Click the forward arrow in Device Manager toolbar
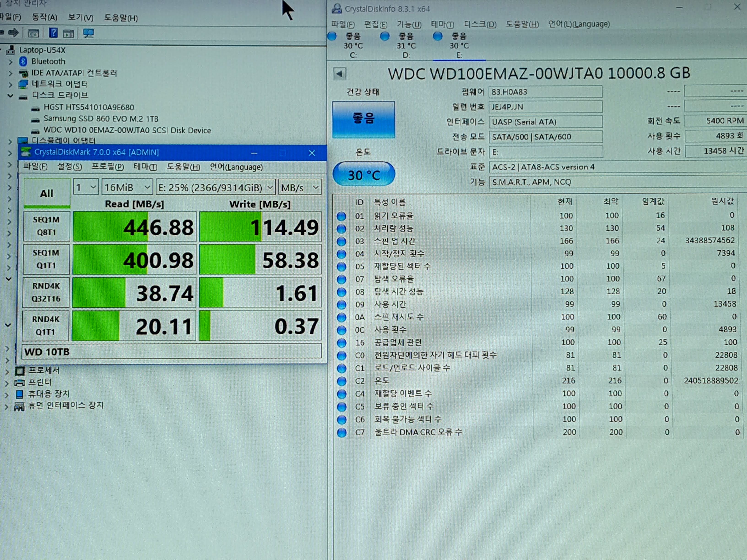The image size is (747, 560). tap(14, 33)
